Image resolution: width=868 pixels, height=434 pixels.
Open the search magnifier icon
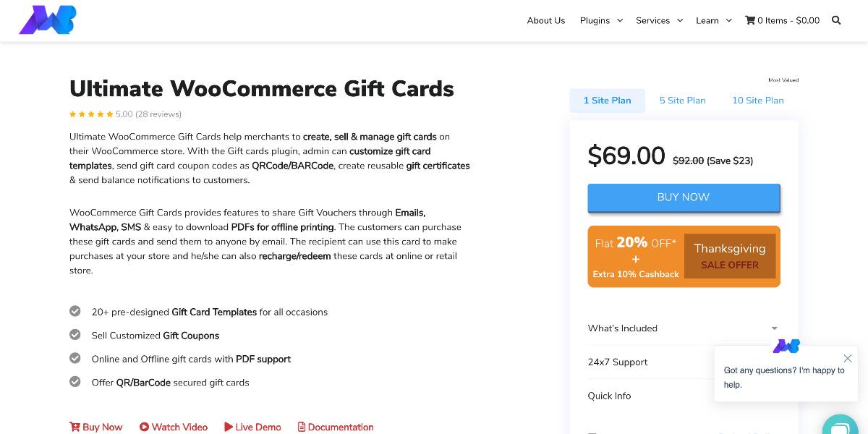(836, 20)
